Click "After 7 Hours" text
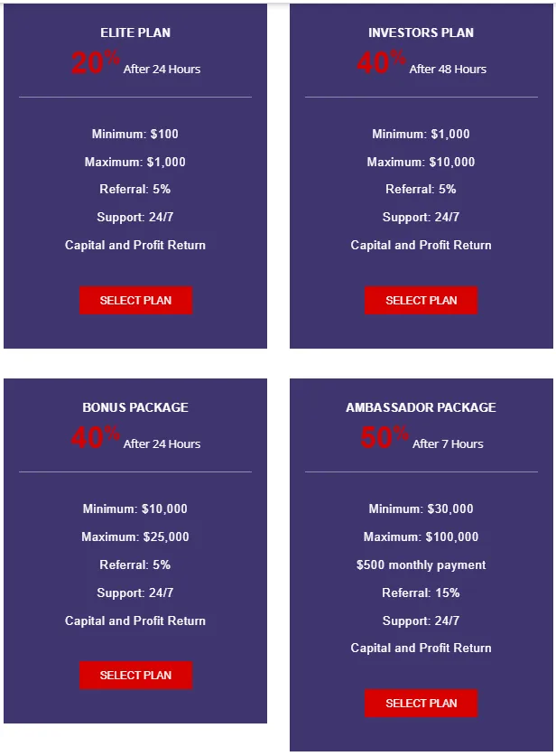 [x=448, y=444]
